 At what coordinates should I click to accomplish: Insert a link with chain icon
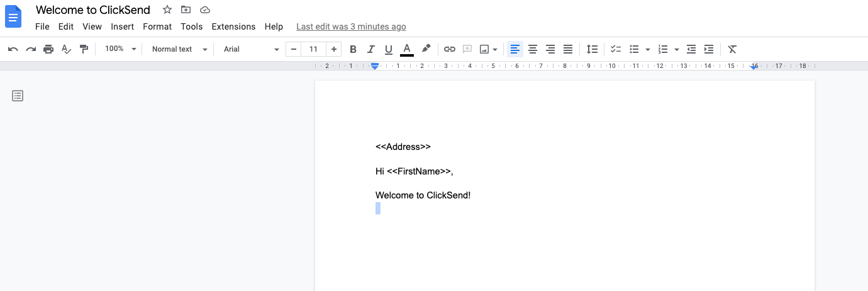(449, 49)
